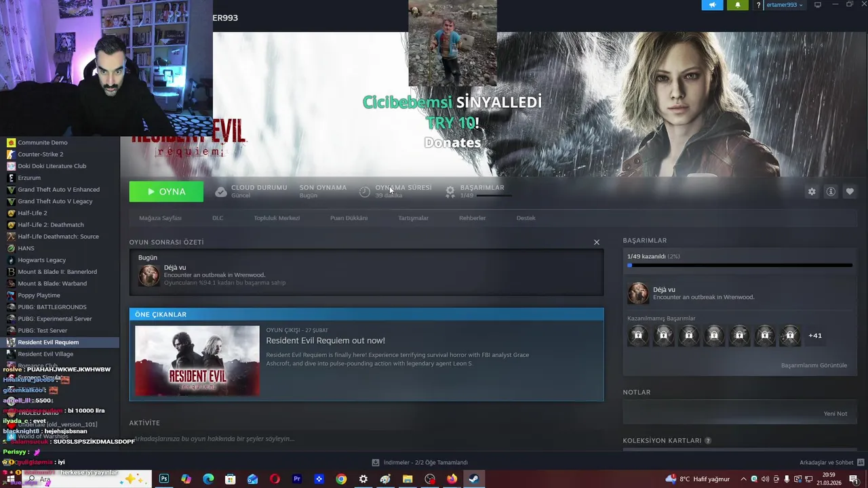
Task: Click the activity comment input field
Action: coord(366,439)
